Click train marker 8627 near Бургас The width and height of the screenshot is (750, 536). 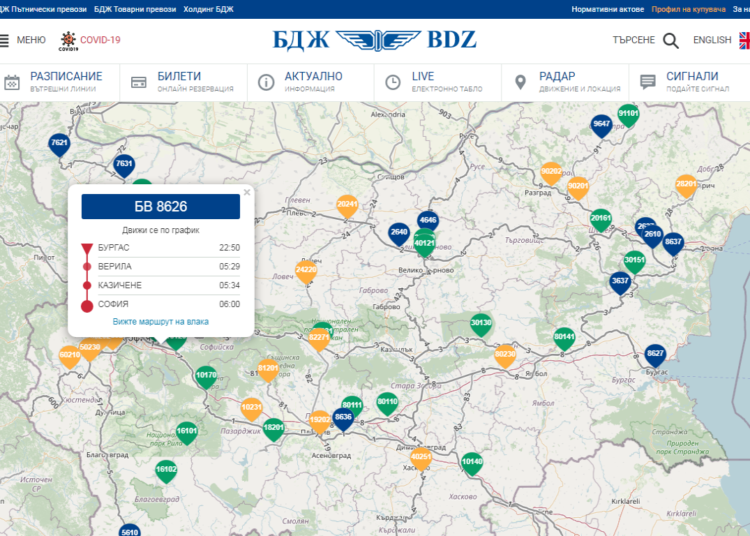coord(655,355)
